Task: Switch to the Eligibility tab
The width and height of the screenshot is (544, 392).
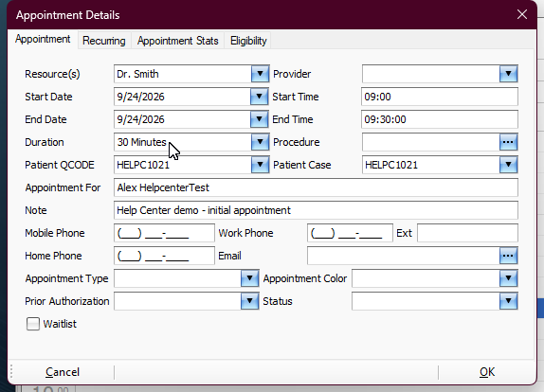Action: coord(248,41)
